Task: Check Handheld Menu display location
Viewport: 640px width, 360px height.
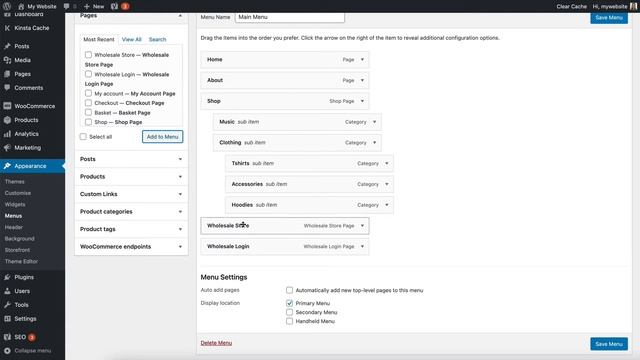Action: (x=289, y=321)
